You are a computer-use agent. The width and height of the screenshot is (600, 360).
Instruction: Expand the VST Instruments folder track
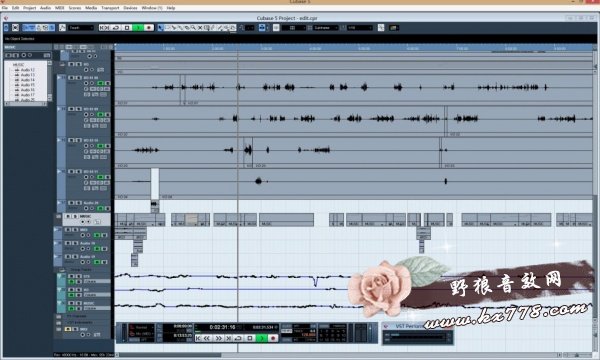click(x=59, y=323)
